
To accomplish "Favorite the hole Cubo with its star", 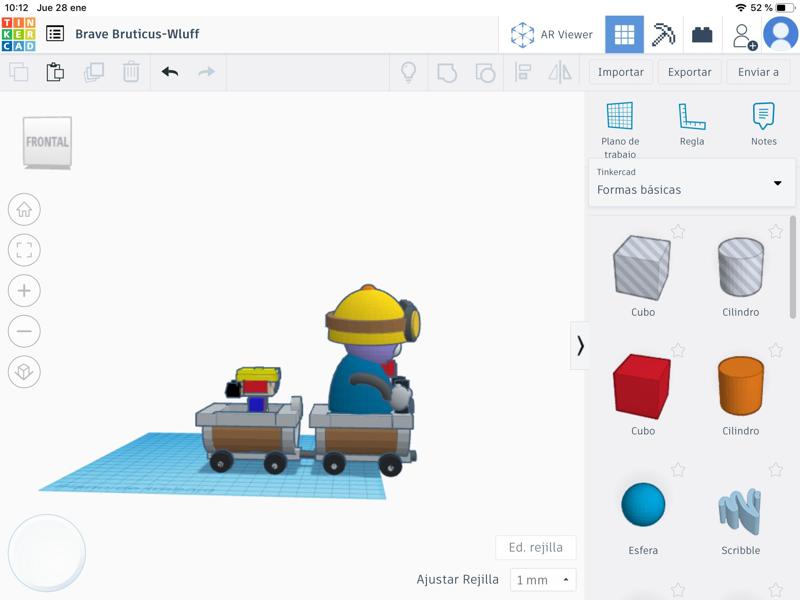I will tap(678, 232).
